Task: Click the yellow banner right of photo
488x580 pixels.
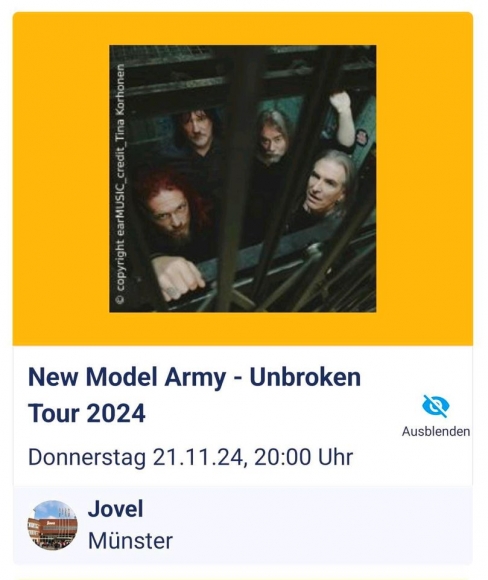Action: [x=424, y=179]
